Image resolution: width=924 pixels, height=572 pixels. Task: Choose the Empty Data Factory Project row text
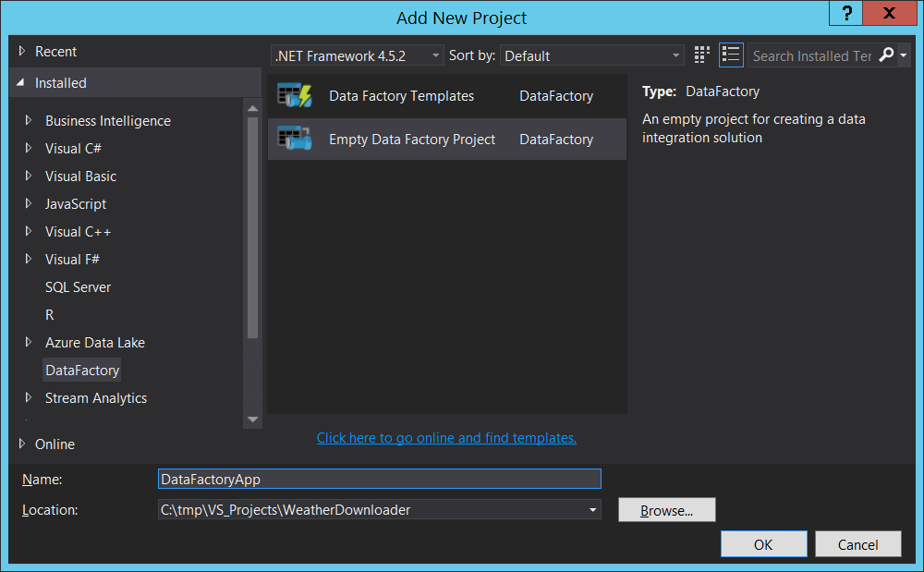coord(412,139)
